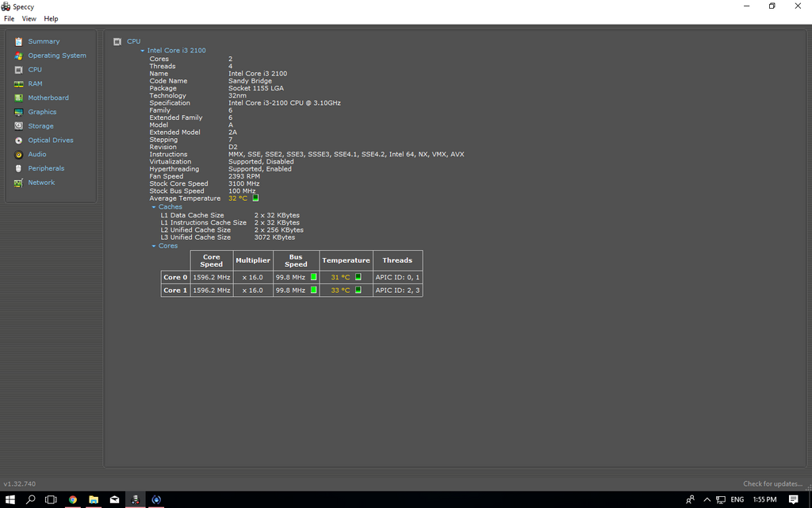Open the Mail app from taskbar
The image size is (812, 508).
click(x=114, y=500)
